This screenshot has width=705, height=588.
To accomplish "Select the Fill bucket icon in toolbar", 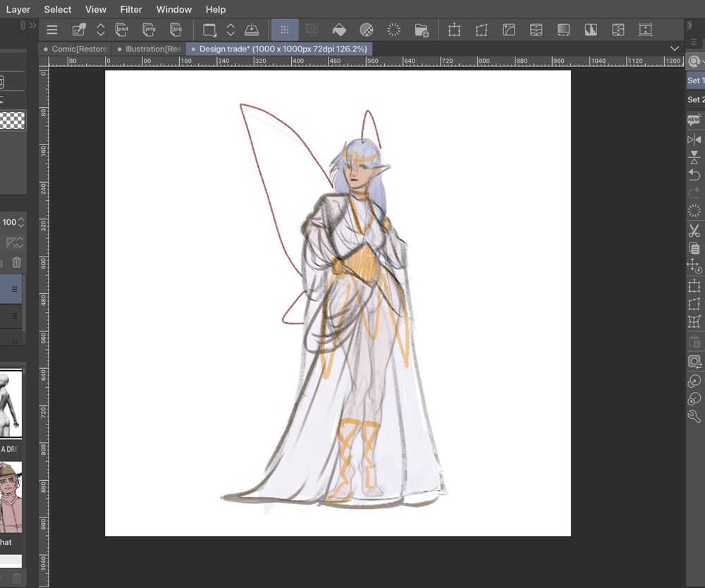I will point(339,30).
